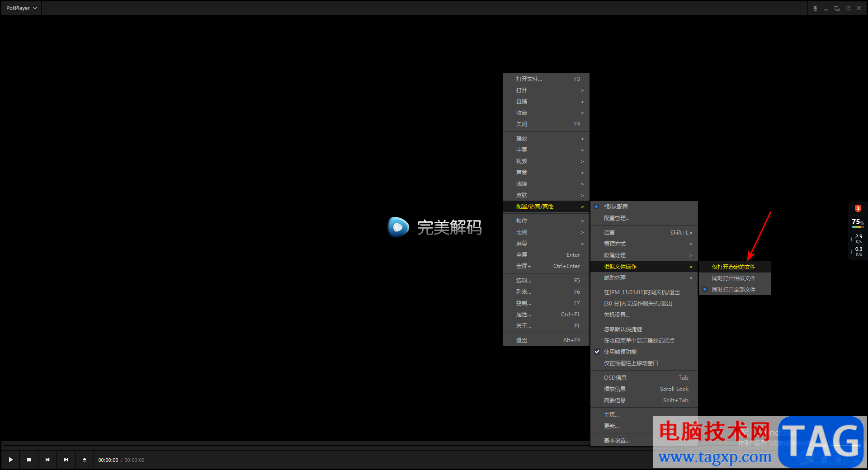The image size is (868, 470).
Task: Click 播放信息 Scroll Lock entry
Action: click(x=644, y=389)
